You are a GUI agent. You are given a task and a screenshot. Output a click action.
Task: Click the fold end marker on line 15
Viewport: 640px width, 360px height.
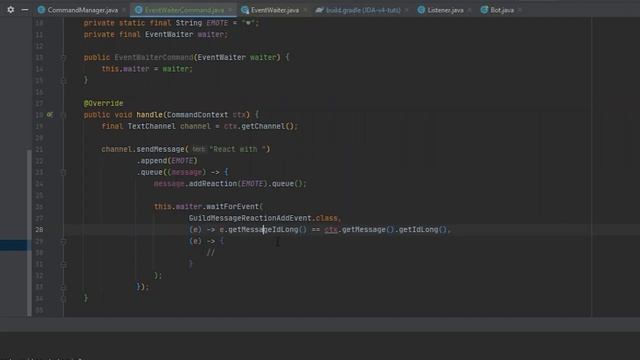[63, 80]
